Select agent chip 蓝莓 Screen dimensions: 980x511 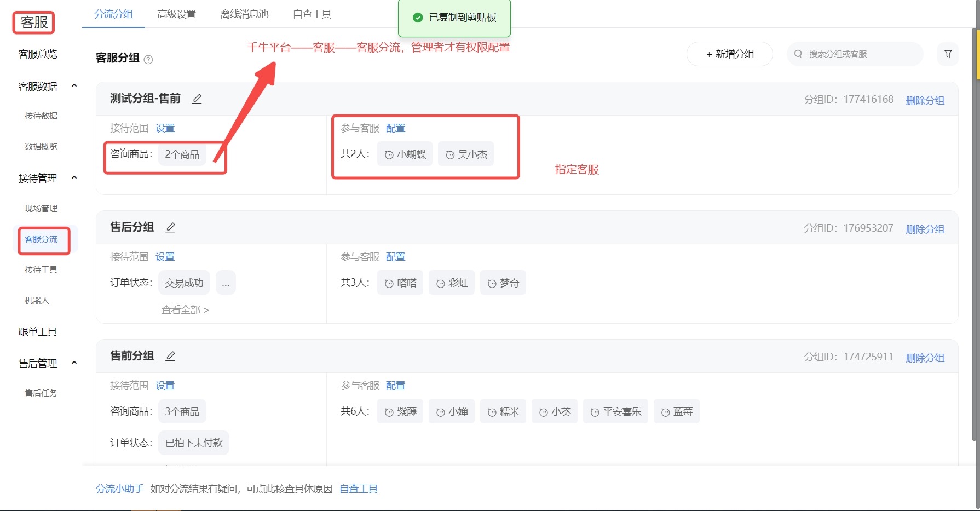click(x=677, y=411)
